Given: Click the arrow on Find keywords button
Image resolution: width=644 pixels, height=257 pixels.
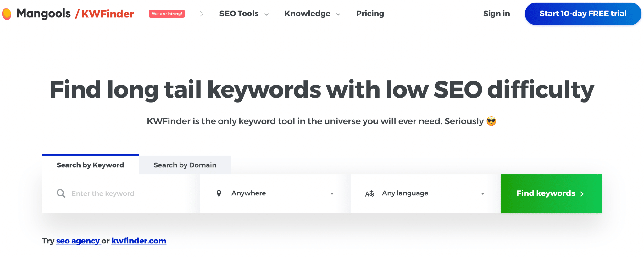Looking at the screenshot, I should 582,194.
